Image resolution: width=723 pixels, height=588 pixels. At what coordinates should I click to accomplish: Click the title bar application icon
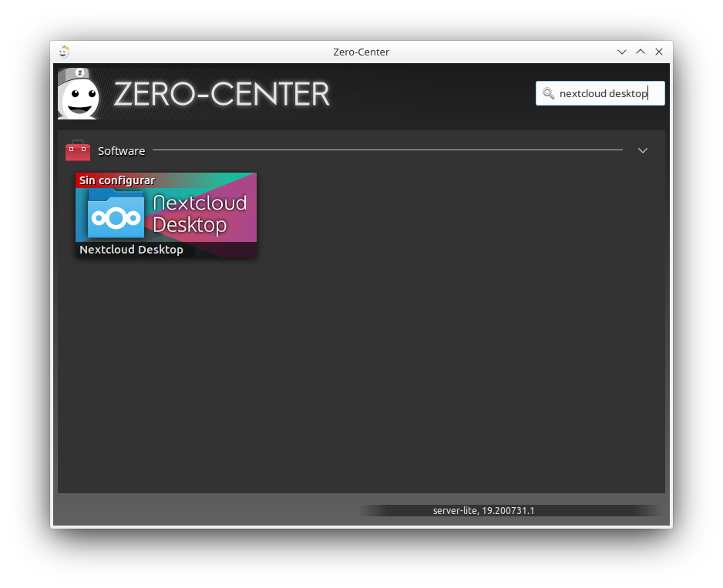point(64,52)
